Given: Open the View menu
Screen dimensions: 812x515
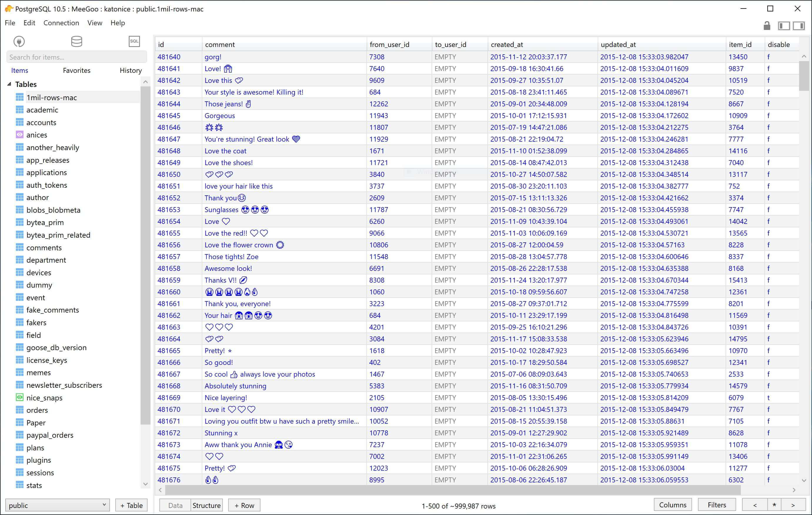Looking at the screenshot, I should pos(95,23).
